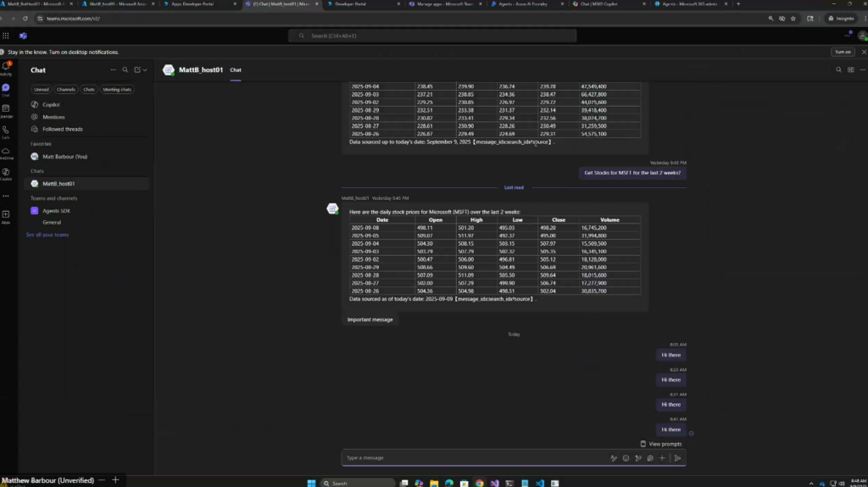This screenshot has height=487, width=868.
Task: Collapse the Favorites section header
Action: tap(41, 144)
